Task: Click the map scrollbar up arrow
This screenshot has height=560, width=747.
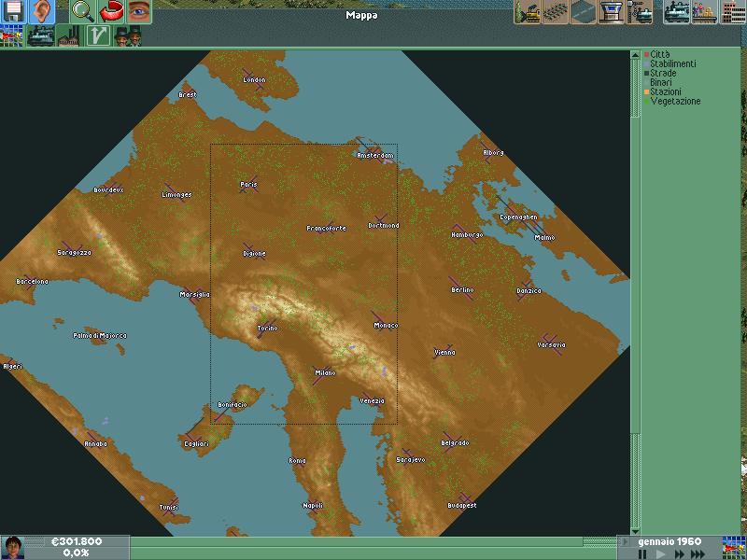Action: [x=635, y=55]
